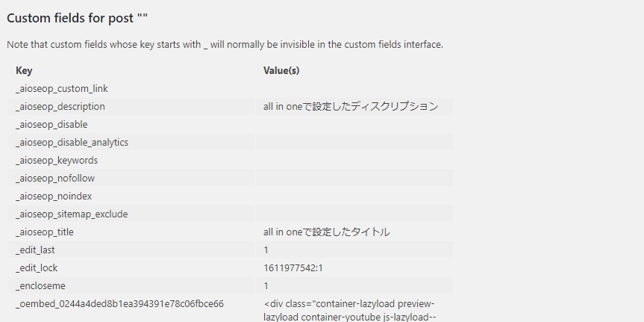Click the _aioseop_sitemap_exclude key
The image size is (644, 322).
tap(72, 214)
